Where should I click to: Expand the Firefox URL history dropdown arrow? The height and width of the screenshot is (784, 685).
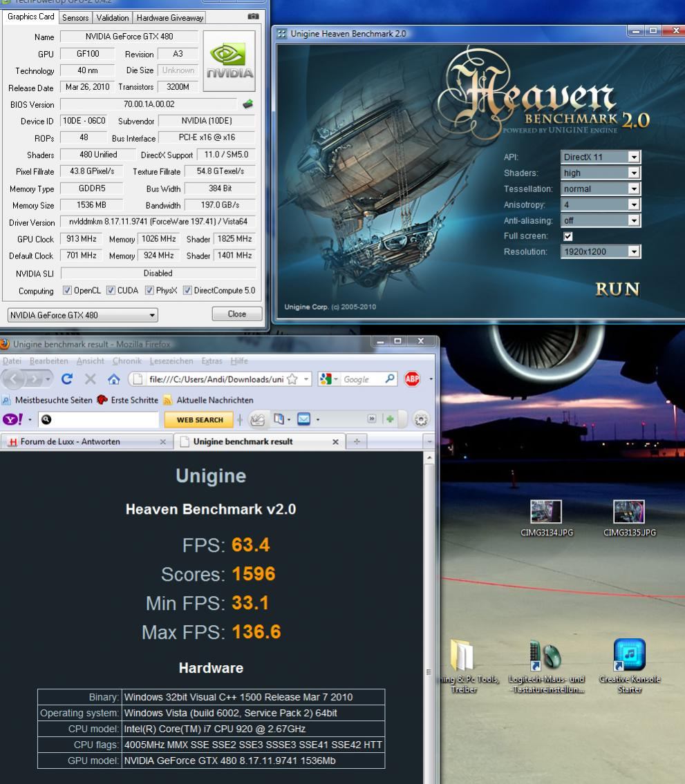pos(306,379)
